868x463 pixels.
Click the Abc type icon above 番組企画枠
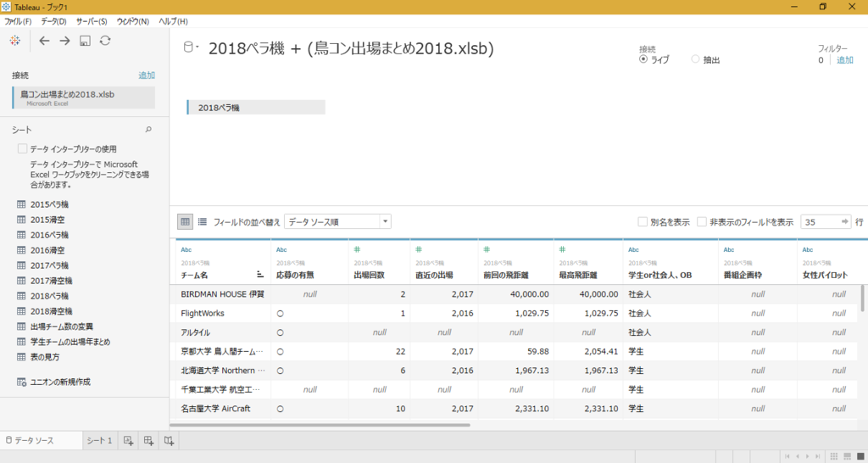pos(729,250)
